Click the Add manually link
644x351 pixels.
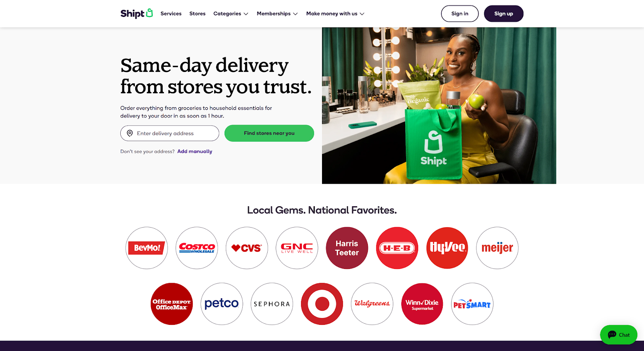point(195,152)
